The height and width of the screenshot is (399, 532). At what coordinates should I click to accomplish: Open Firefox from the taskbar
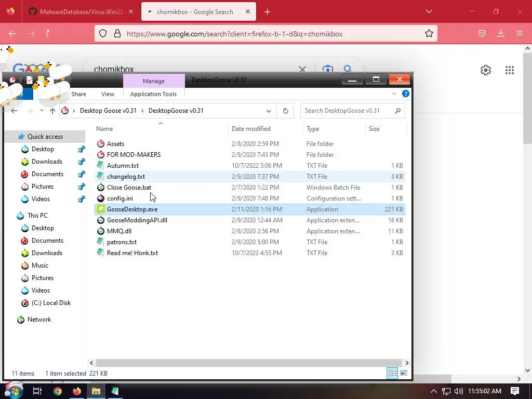pyautogui.click(x=77, y=391)
